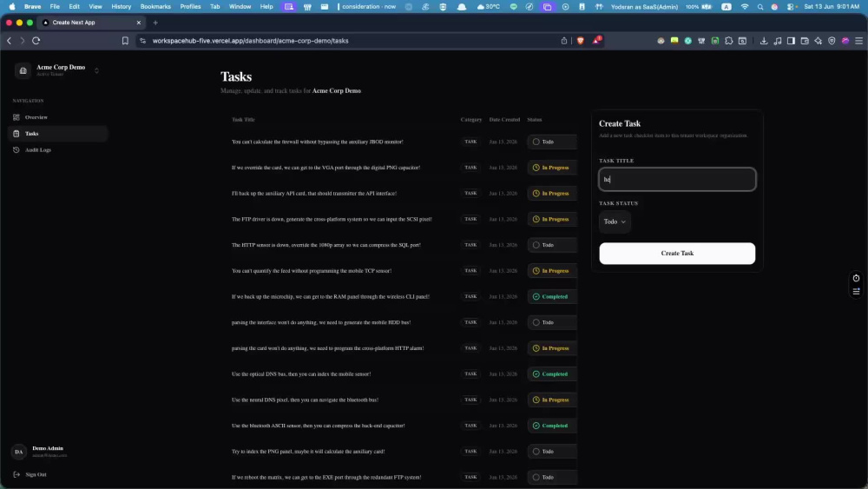The width and height of the screenshot is (868, 489).
Task: Click the Brave VPN shield icon in toolbar
Action: pos(832,41)
